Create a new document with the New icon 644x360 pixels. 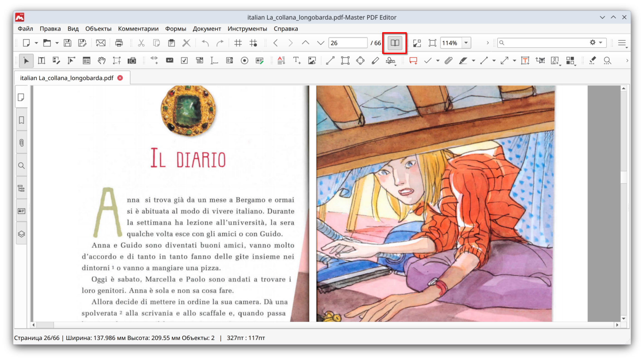tap(26, 43)
